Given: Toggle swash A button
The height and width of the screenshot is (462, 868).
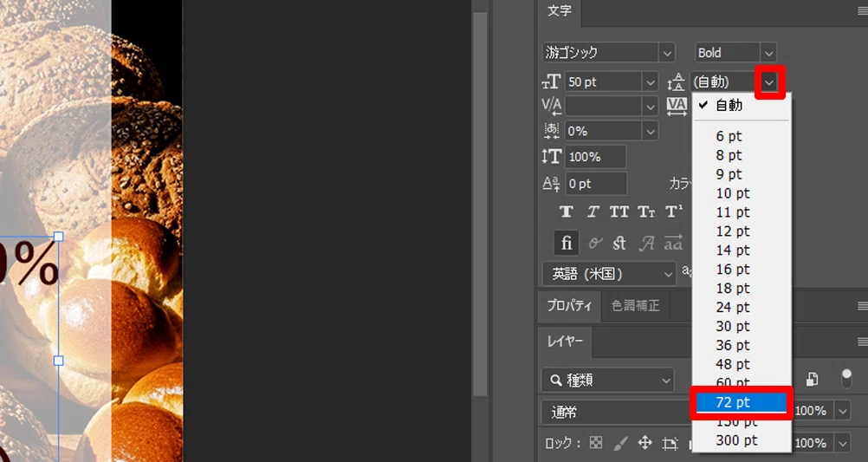Looking at the screenshot, I should (x=646, y=243).
